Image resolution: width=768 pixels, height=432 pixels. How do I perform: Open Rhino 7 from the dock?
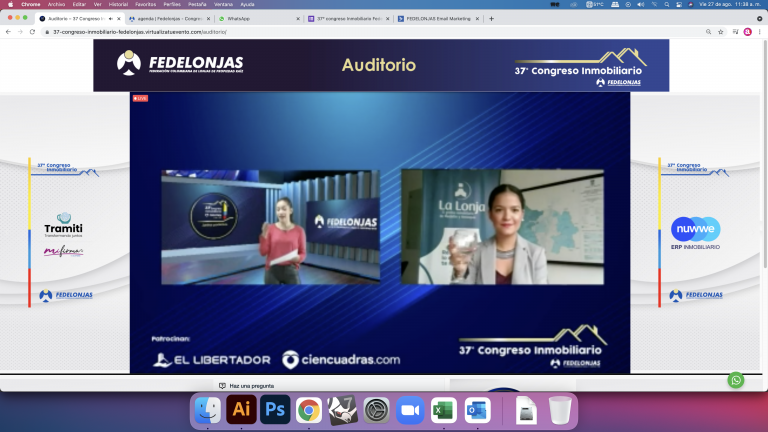pos(342,410)
